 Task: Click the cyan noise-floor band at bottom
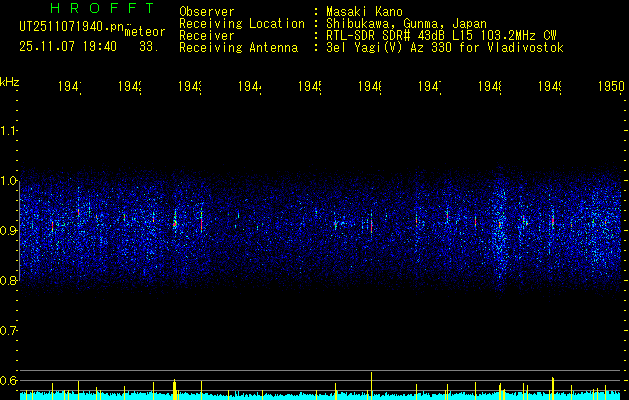[x=320, y=396]
